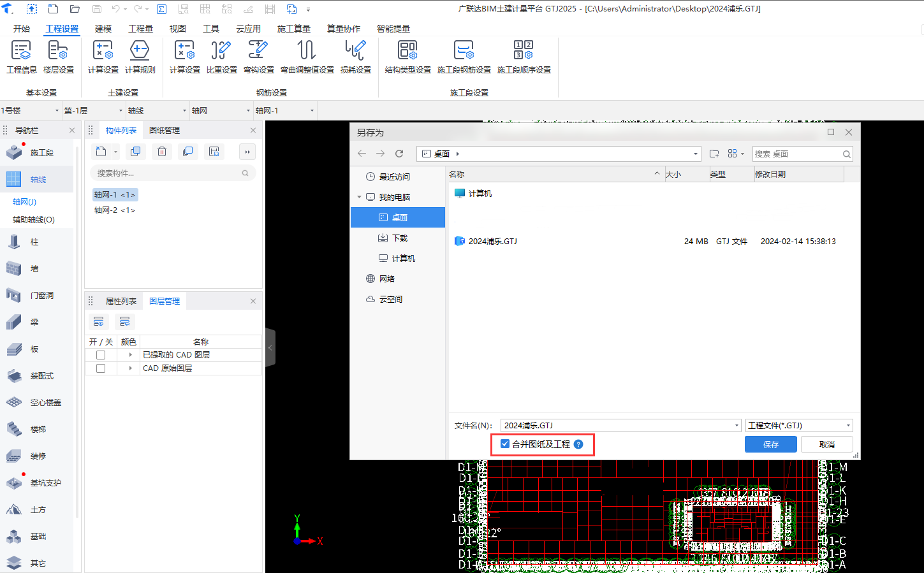Open 属性列表 tab
Image resolution: width=924 pixels, height=573 pixels.
pyautogui.click(x=121, y=301)
